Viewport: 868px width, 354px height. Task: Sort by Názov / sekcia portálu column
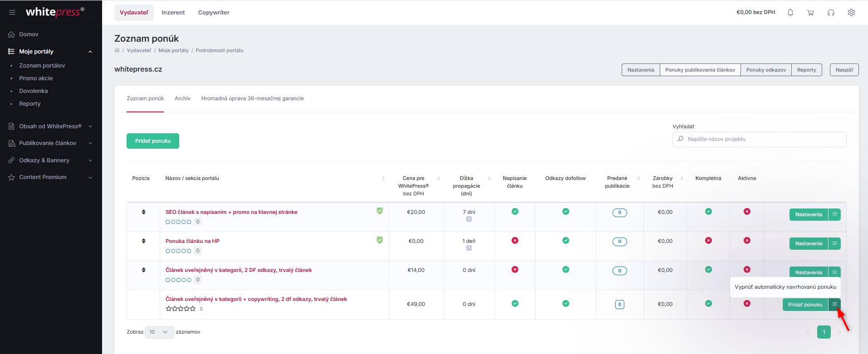tap(383, 178)
